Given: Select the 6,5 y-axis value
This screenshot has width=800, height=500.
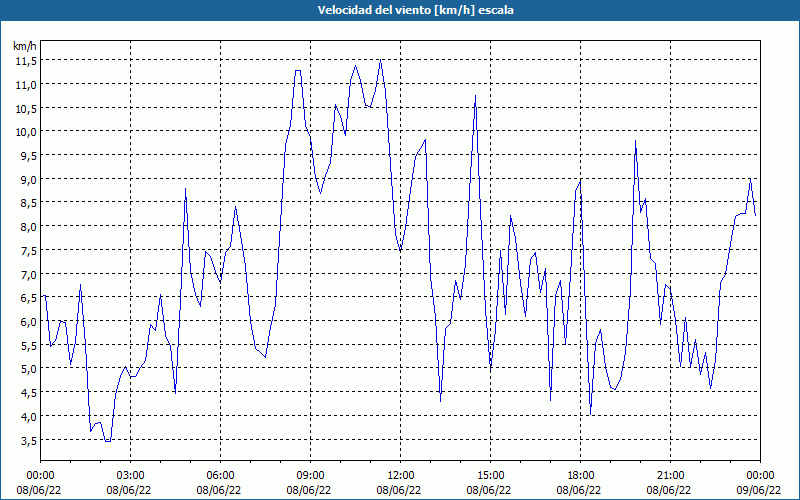Looking at the screenshot, I should point(28,298).
